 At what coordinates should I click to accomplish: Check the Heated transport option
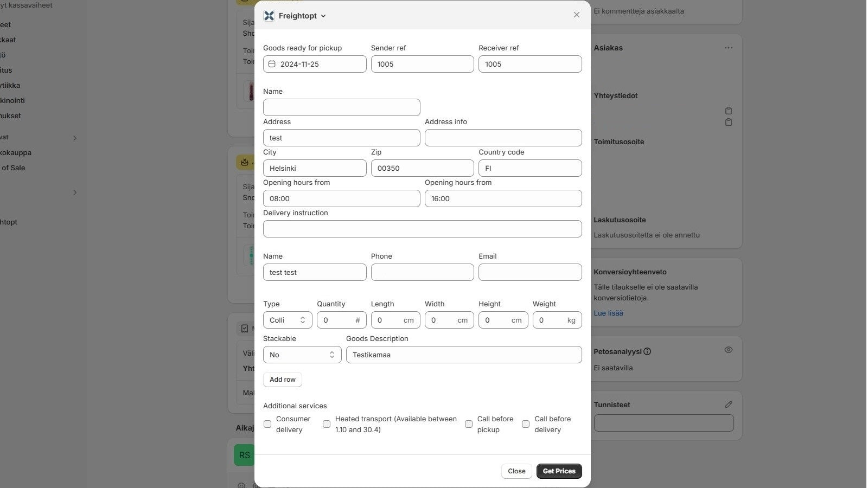coord(327,424)
